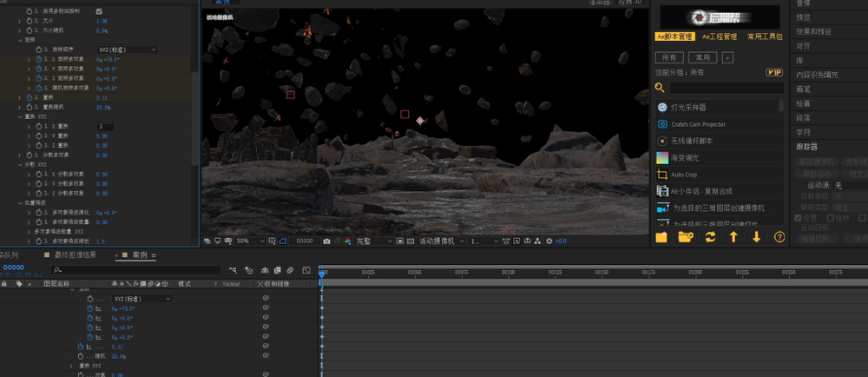Switch to the 常用工具包 tab

point(765,36)
